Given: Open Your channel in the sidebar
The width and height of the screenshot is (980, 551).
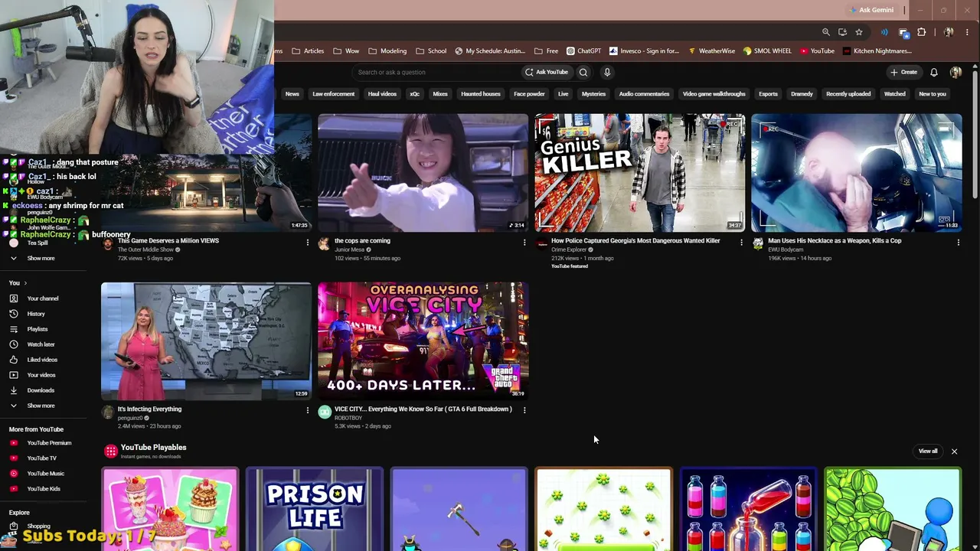Looking at the screenshot, I should 43,298.
